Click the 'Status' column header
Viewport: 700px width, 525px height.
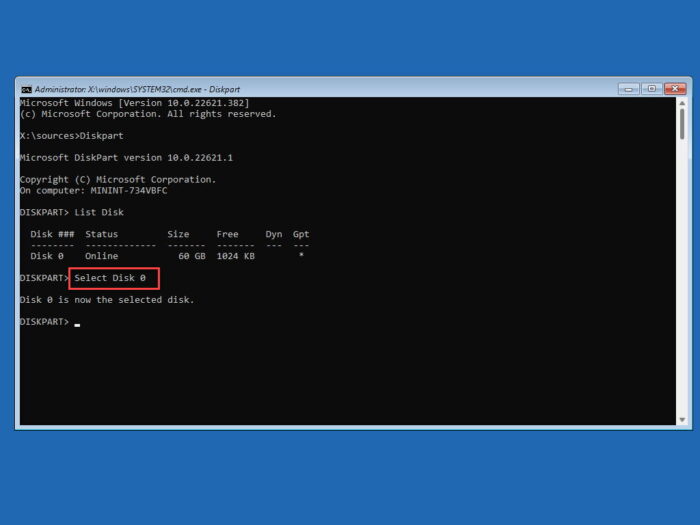pos(102,234)
